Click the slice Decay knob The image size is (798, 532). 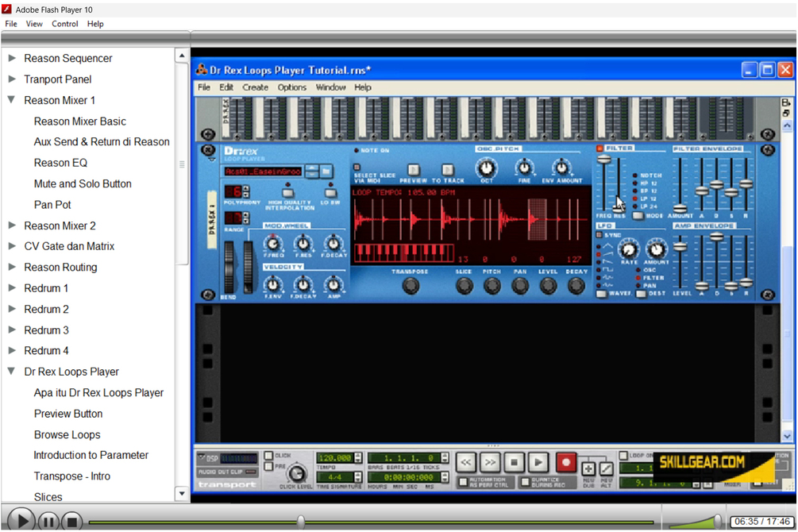[x=576, y=286]
